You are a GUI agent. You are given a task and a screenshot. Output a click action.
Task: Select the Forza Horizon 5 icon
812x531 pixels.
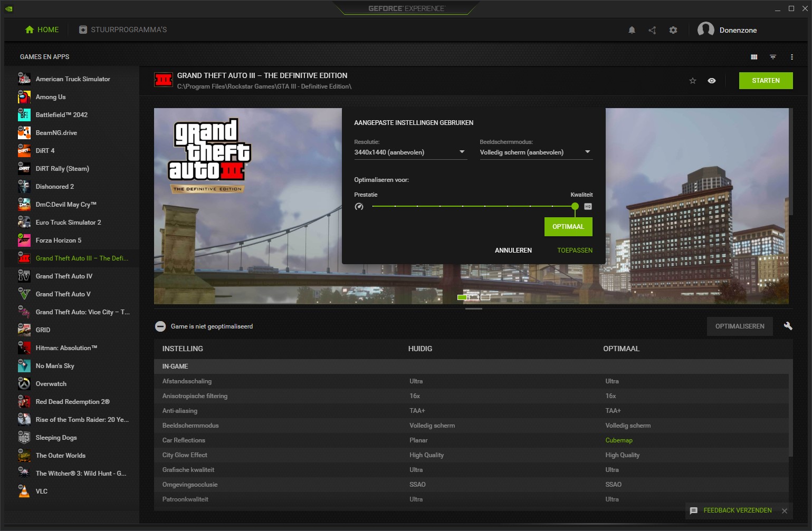24,240
